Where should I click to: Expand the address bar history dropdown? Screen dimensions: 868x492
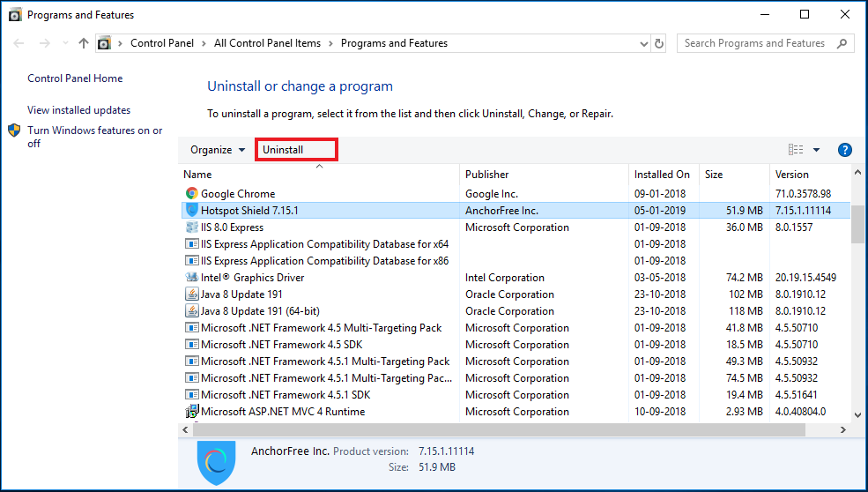click(x=644, y=43)
